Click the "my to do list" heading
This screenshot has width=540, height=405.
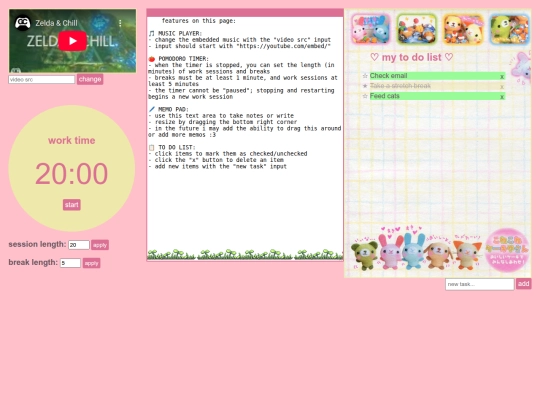click(412, 57)
